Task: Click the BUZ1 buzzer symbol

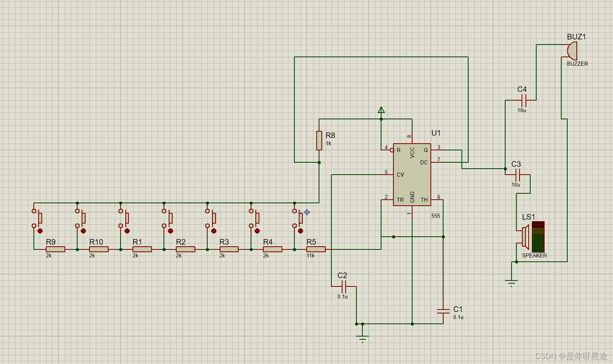Action: (x=572, y=51)
